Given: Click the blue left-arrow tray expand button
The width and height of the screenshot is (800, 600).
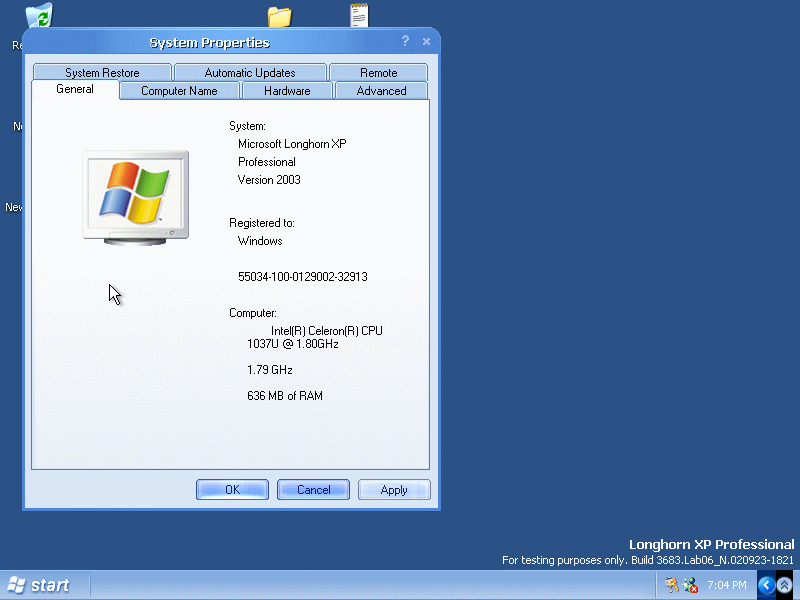Looking at the screenshot, I should (766, 585).
